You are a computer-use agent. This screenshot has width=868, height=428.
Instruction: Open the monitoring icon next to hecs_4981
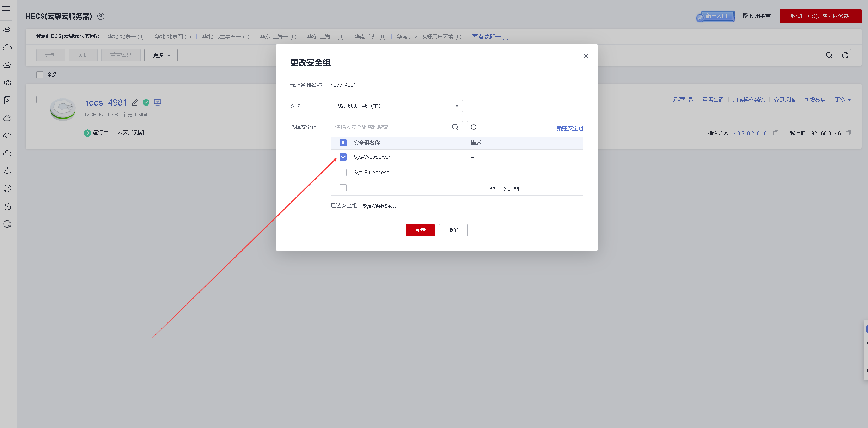(x=158, y=102)
